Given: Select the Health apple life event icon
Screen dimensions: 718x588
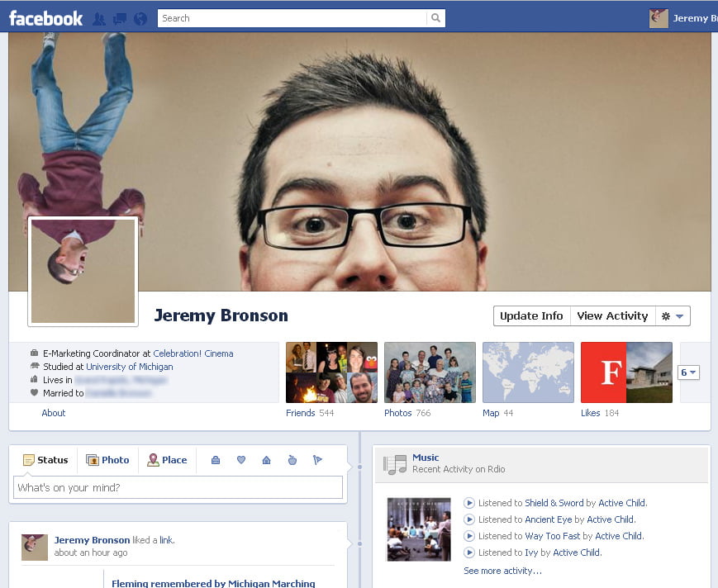Looking at the screenshot, I should click(x=292, y=460).
